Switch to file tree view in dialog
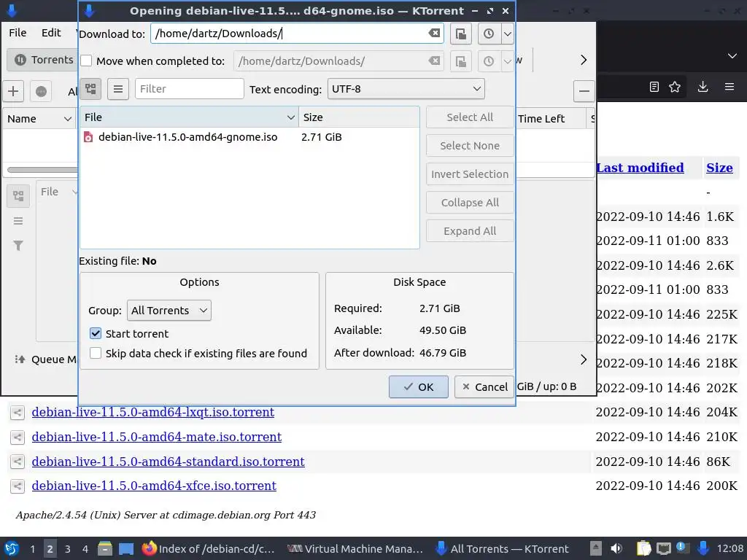This screenshot has width=747, height=560. pyautogui.click(x=90, y=89)
